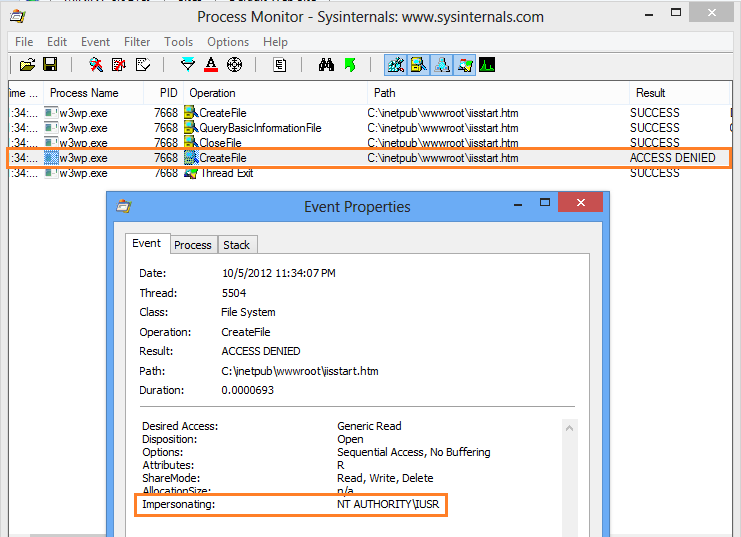Open the Event menu
This screenshot has height=537, width=741.
tap(95, 42)
